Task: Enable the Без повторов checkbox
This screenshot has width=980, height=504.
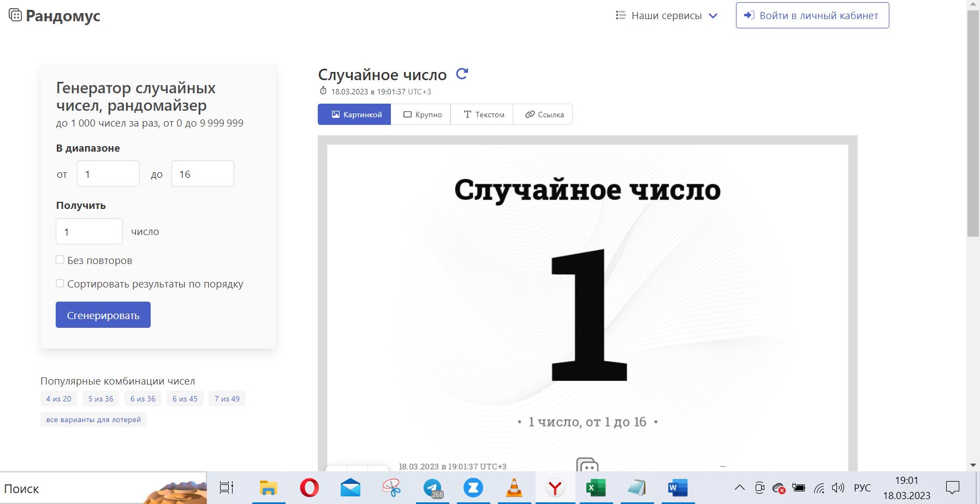Action: tap(60, 260)
